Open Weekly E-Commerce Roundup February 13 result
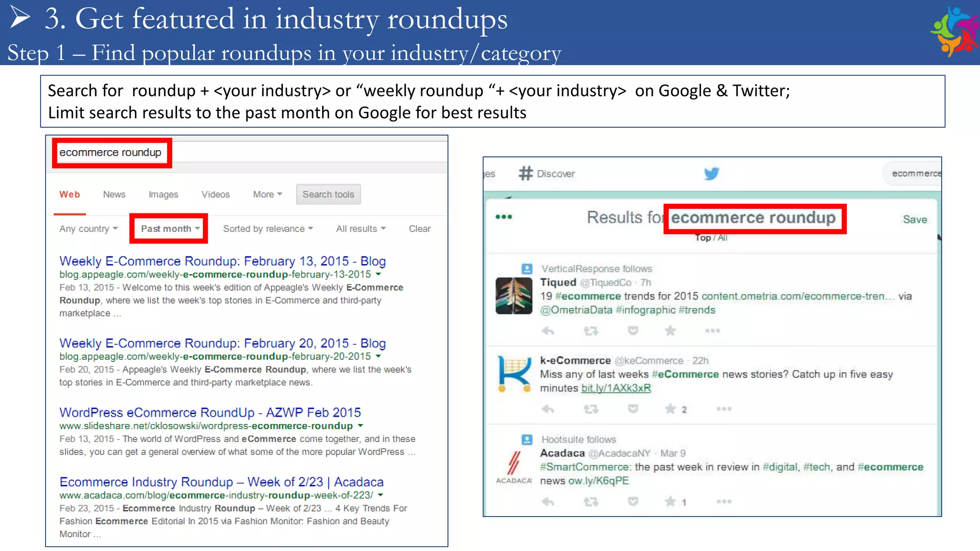 point(223,261)
